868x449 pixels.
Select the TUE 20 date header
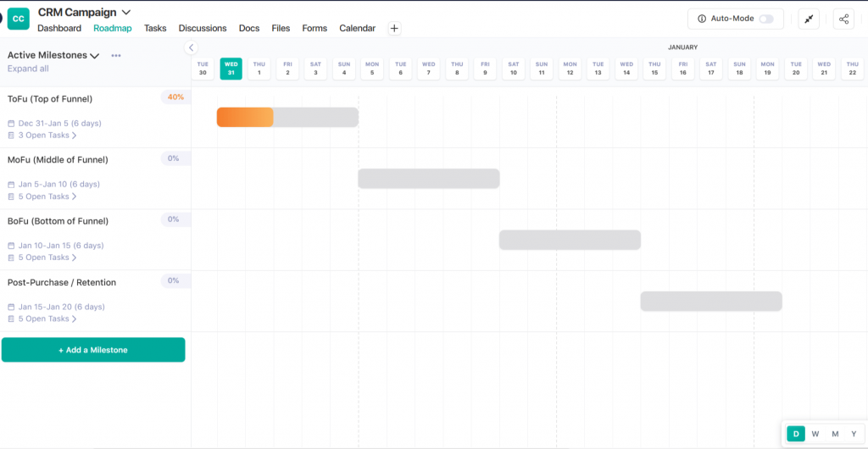tap(796, 69)
